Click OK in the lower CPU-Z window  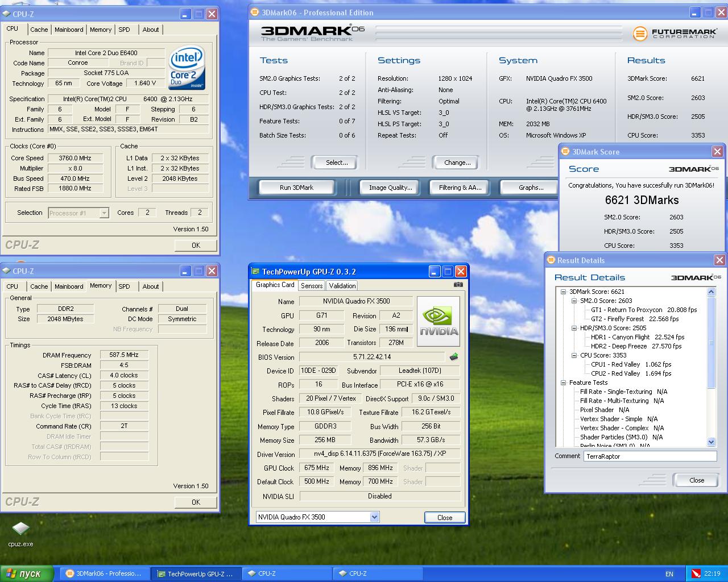pos(196,502)
